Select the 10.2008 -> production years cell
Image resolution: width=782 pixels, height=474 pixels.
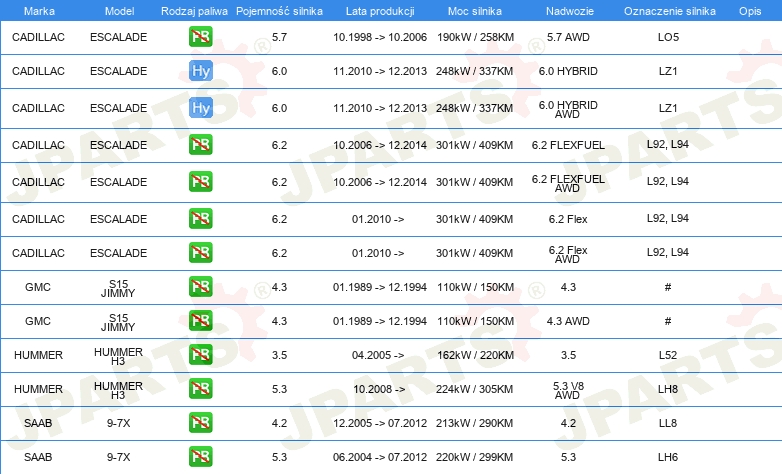[x=379, y=389]
